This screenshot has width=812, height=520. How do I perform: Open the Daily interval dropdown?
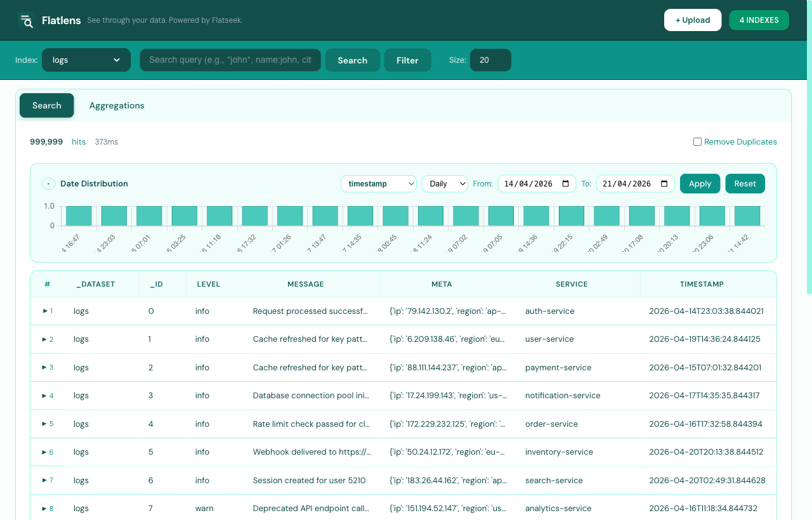445,183
